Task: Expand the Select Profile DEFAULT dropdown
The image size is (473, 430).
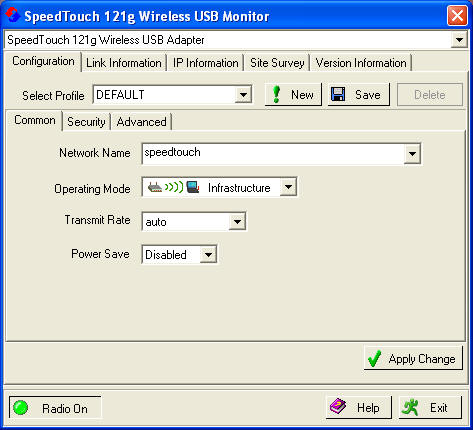Action: point(243,95)
